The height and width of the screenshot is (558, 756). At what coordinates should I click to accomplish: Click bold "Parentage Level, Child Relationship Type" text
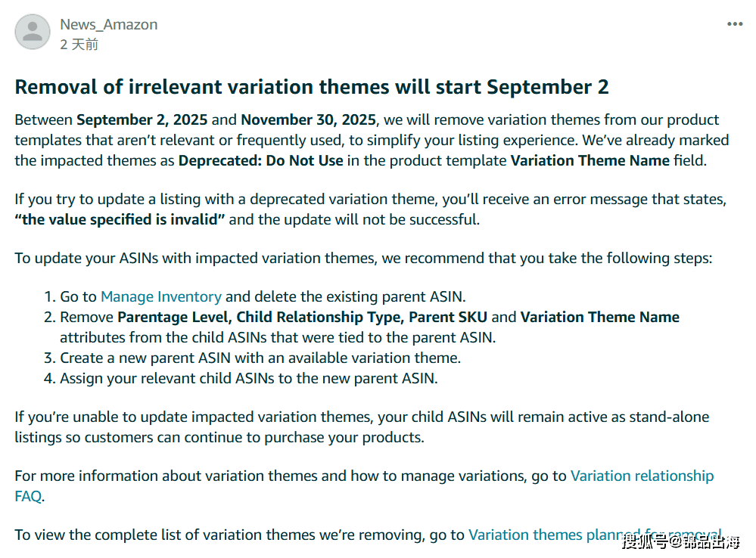260,317
